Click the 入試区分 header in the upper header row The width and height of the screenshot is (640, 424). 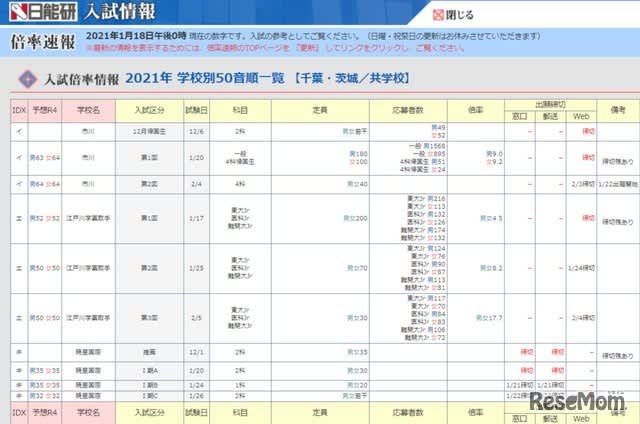149,111
